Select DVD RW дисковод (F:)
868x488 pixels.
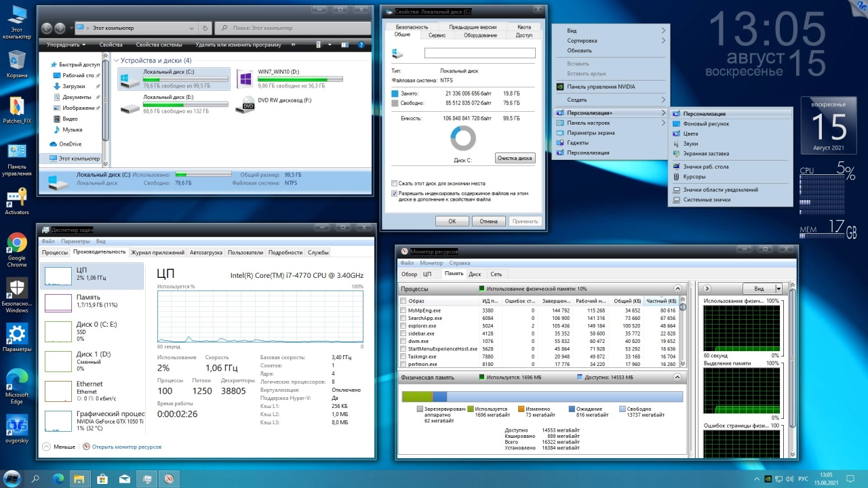click(275, 104)
